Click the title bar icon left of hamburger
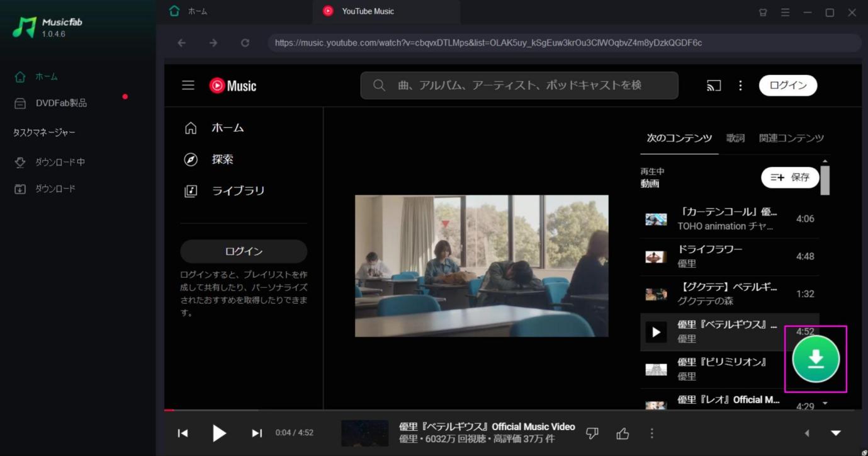This screenshot has height=456, width=868. pyautogui.click(x=763, y=12)
